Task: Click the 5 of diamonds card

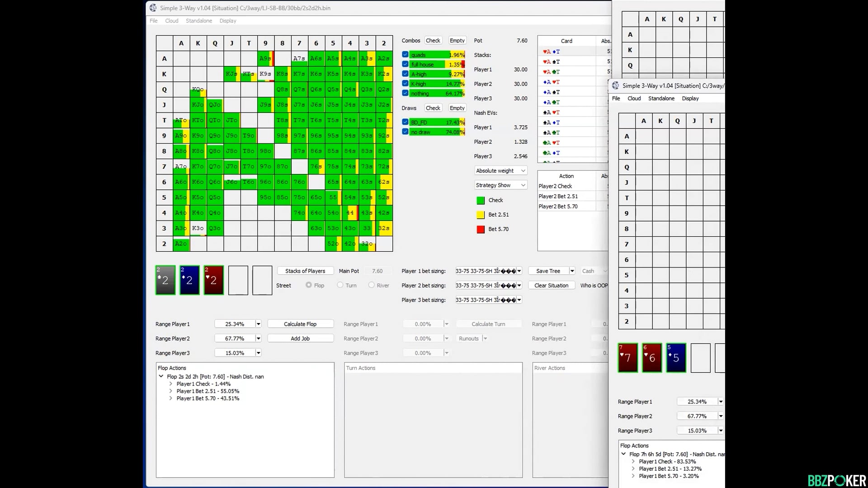Action: tap(676, 358)
